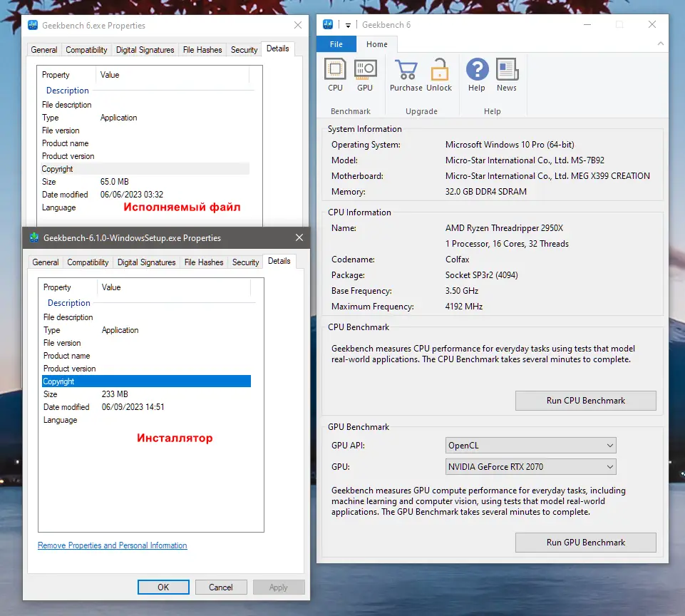Click Apply in the WindowsSetup.exe Properties dialog
The width and height of the screenshot is (685, 616).
click(278, 587)
